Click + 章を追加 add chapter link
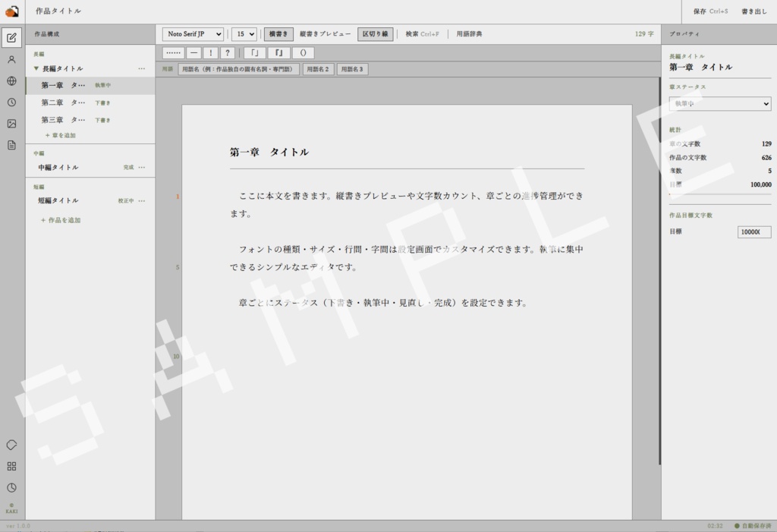Screen dimensions: 777x532 tap(61, 135)
